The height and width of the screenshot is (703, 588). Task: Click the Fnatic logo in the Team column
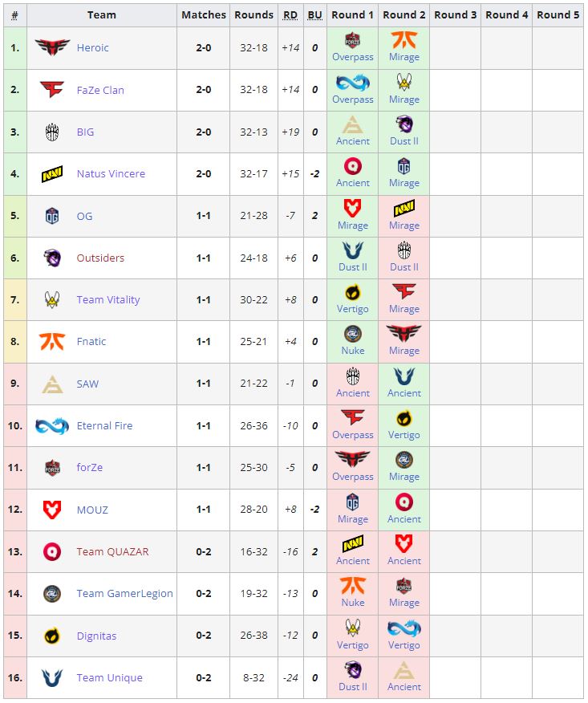coord(52,342)
